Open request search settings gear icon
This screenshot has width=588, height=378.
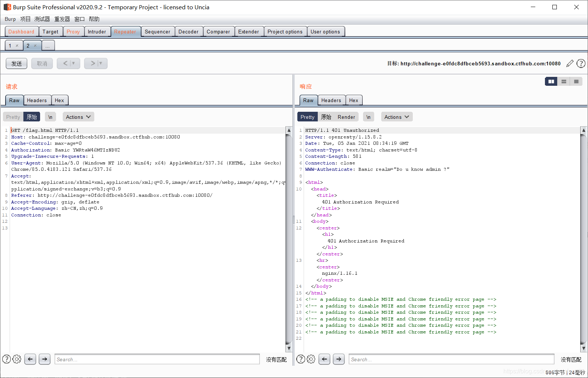tap(17, 359)
